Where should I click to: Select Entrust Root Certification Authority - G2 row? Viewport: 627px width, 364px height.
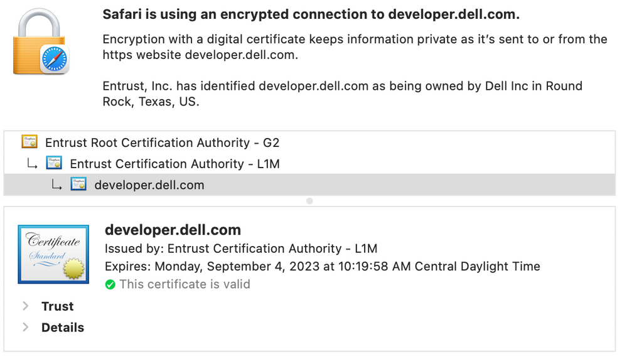[309, 142]
